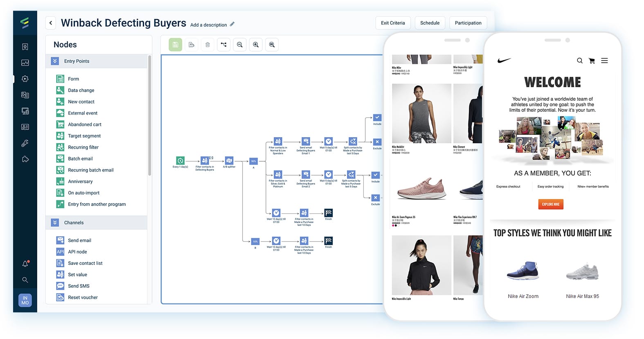Select the On auto-import entry point

pos(78,193)
